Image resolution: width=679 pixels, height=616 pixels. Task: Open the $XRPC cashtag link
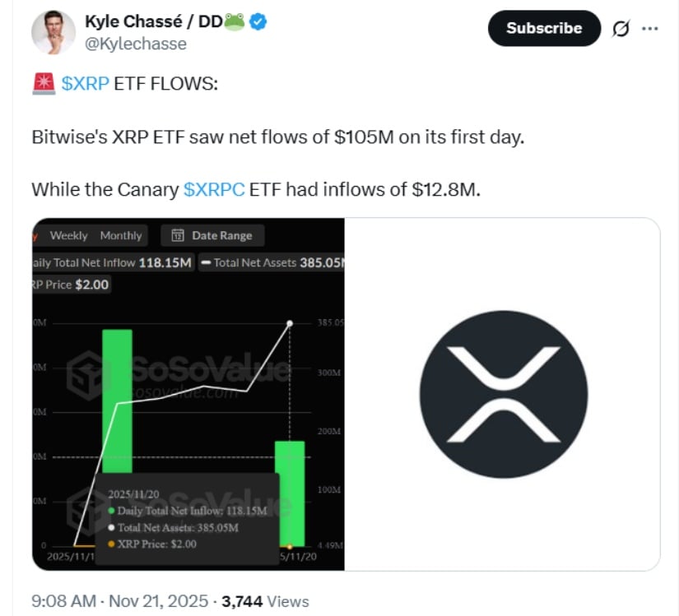[214, 189]
